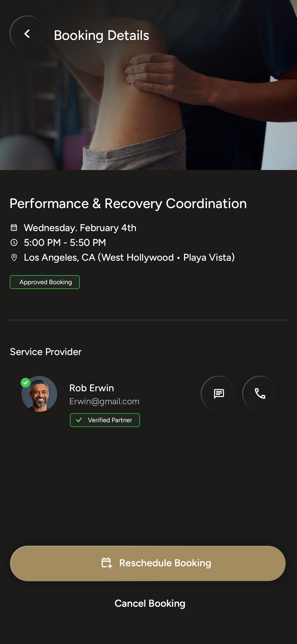297x644 pixels.
Task: Go back using the back arrow
Action: pyautogui.click(x=27, y=34)
